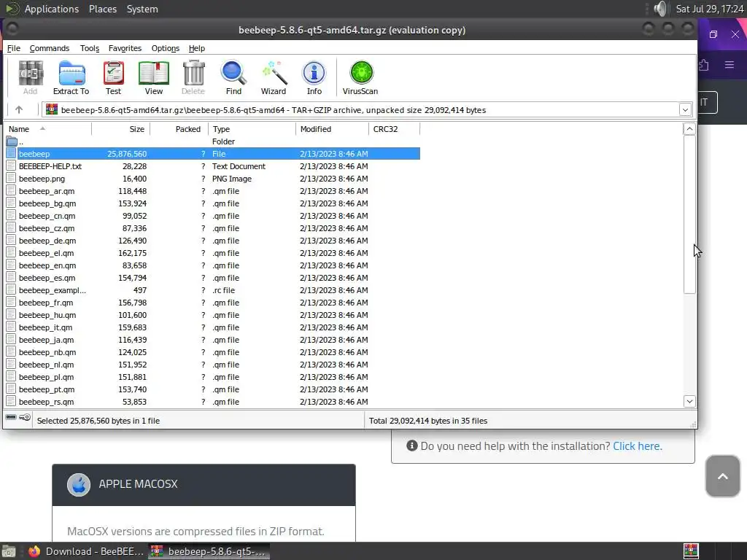Screen dimensions: 747x560
Task: Open the Info toolbar icon
Action: [314, 77]
